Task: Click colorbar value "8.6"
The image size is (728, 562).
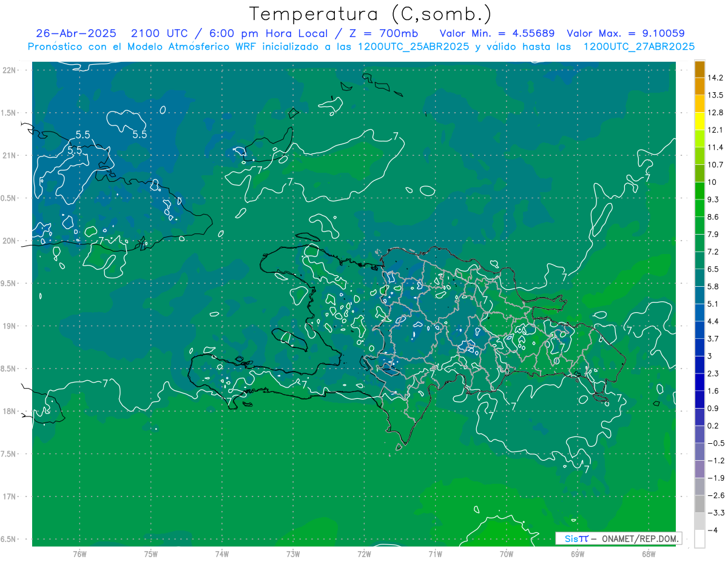Action: pyautogui.click(x=713, y=216)
